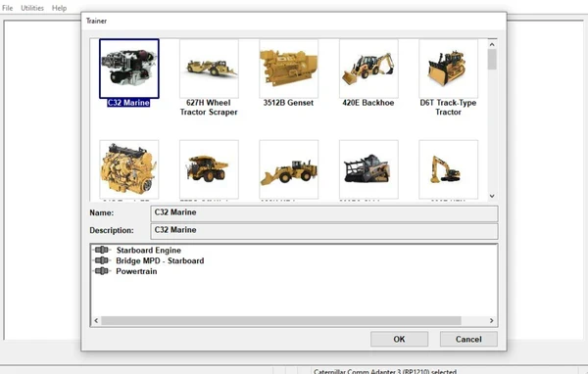Click the Cancel button
Viewport: 588px width, 374px height.
pyautogui.click(x=468, y=339)
